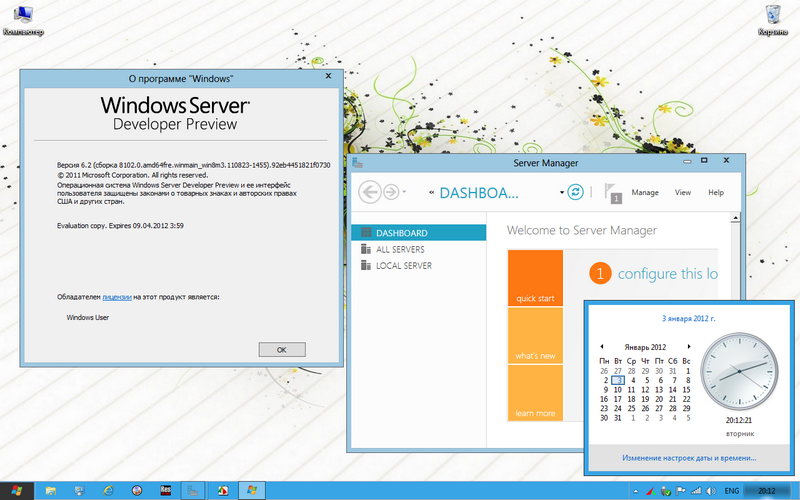800x500 pixels.
Task: Click the configure this local server link
Action: click(x=667, y=274)
